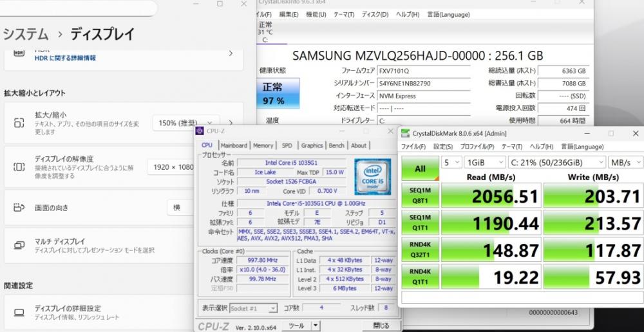Open the 1GiB test size dropdown
The width and height of the screenshot is (644, 332).
(x=485, y=163)
